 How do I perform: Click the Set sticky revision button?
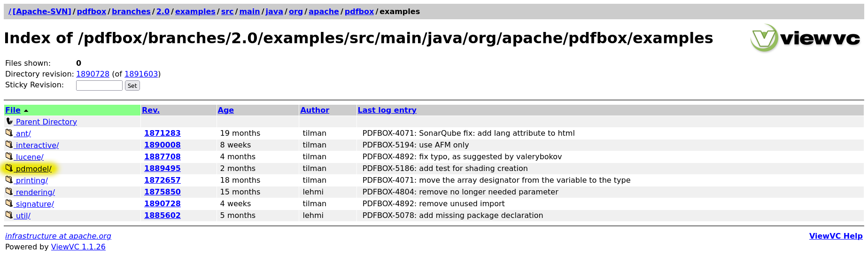pos(132,85)
